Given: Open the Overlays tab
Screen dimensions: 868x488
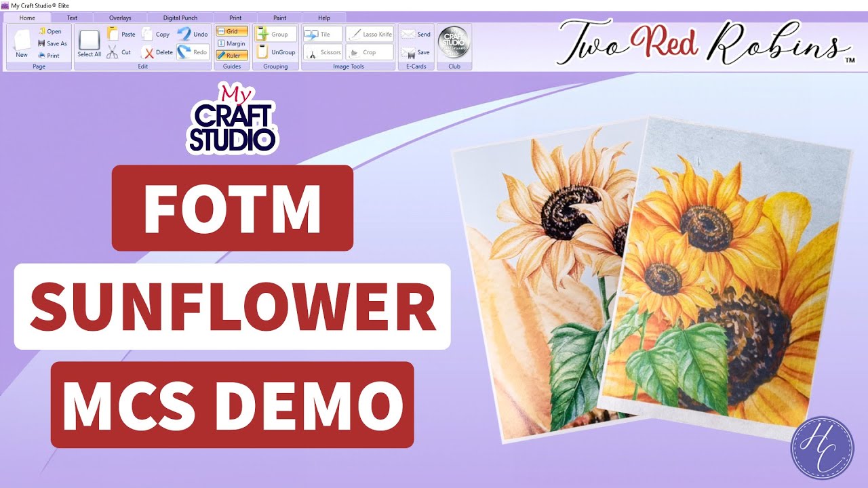Looking at the screenshot, I should pyautogui.click(x=119, y=18).
